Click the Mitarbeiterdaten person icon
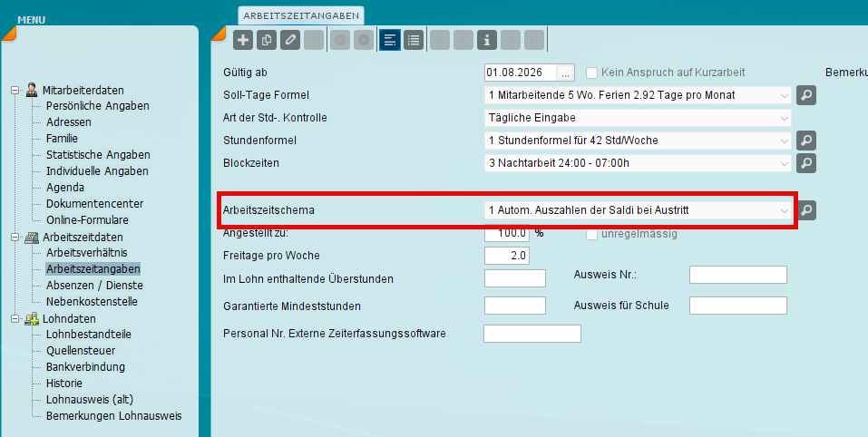The width and height of the screenshot is (868, 437). [x=32, y=90]
